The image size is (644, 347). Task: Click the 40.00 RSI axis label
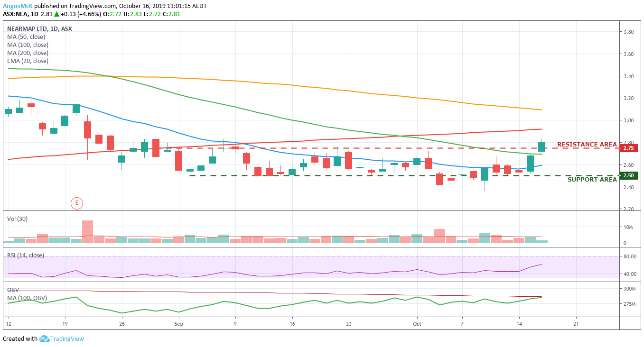tap(629, 274)
